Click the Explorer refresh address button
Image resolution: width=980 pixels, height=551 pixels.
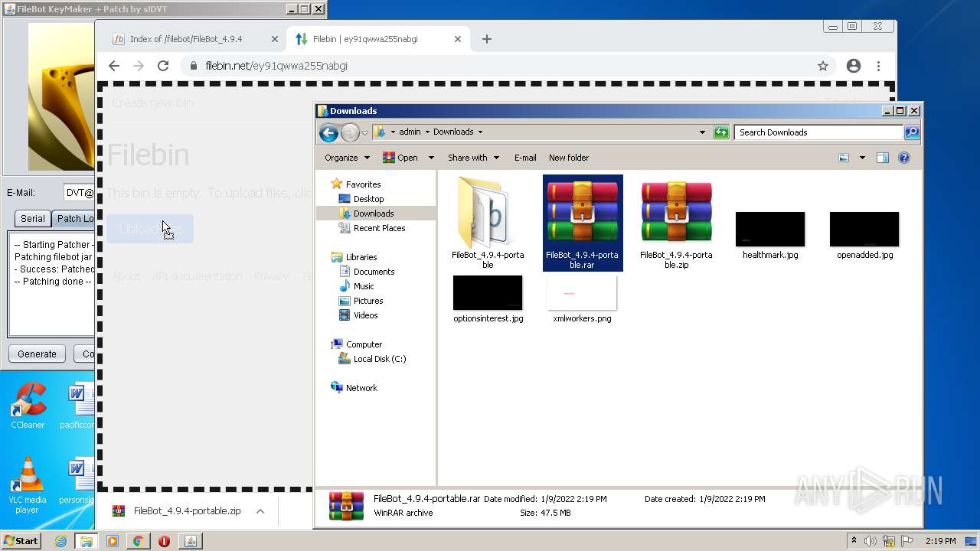(721, 132)
